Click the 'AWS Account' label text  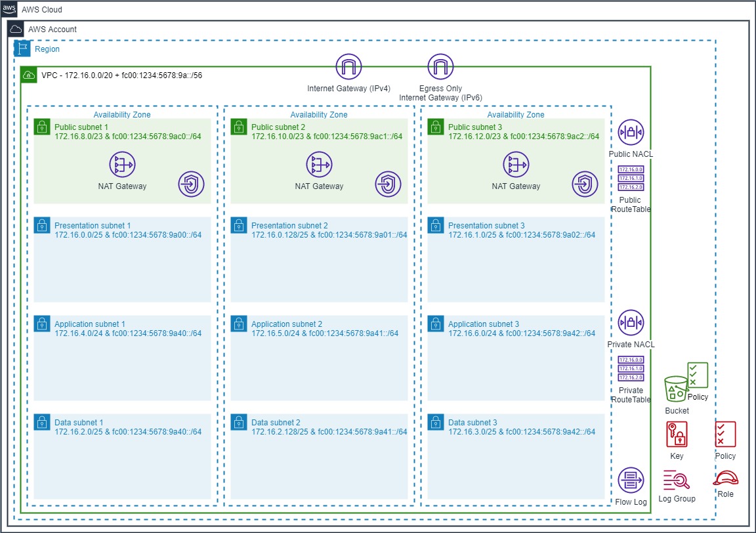coord(52,30)
